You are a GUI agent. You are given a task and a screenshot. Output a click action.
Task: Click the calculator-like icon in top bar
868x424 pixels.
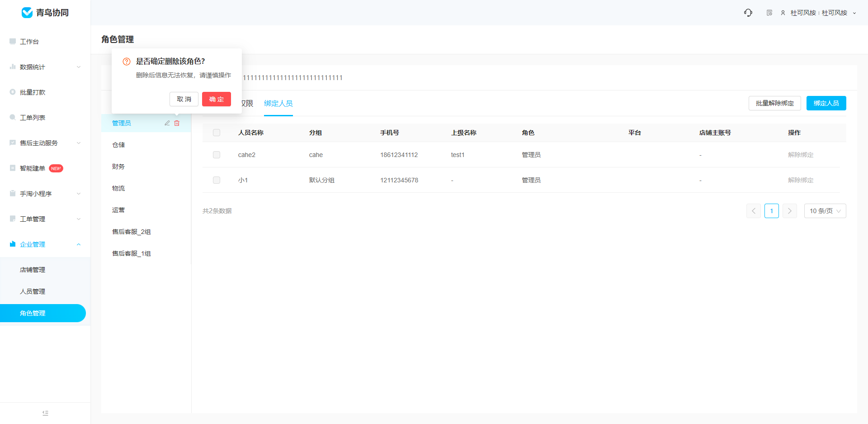769,13
